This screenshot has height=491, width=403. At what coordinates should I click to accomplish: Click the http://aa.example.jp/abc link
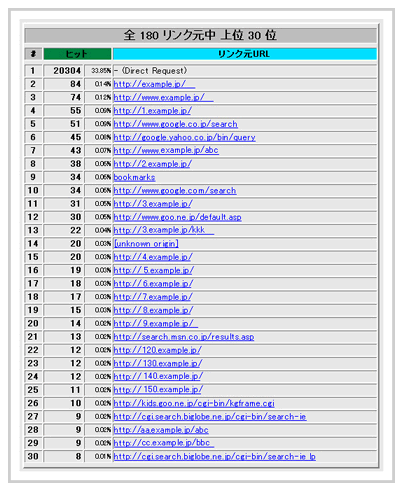tap(161, 430)
